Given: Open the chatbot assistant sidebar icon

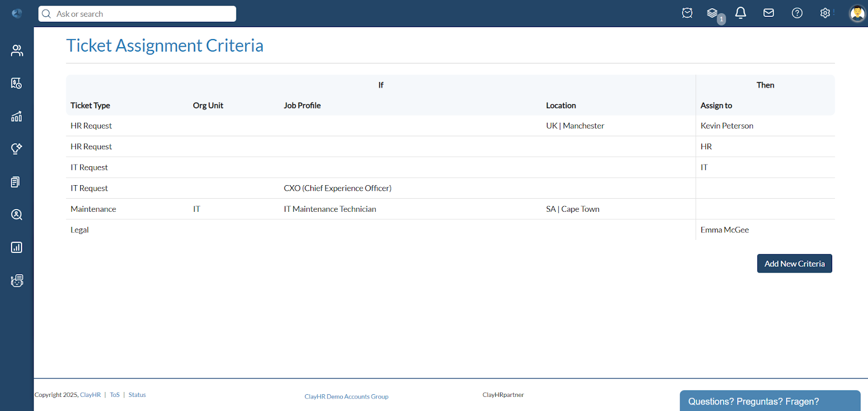Looking at the screenshot, I should point(17,281).
